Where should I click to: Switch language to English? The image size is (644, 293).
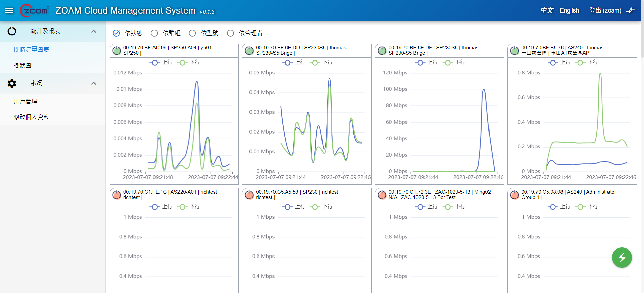point(569,10)
